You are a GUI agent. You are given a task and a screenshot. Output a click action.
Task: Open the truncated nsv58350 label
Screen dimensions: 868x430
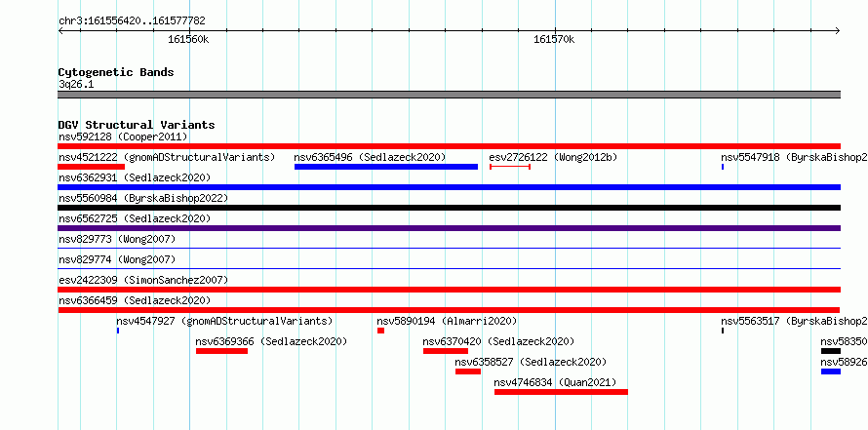(845, 341)
